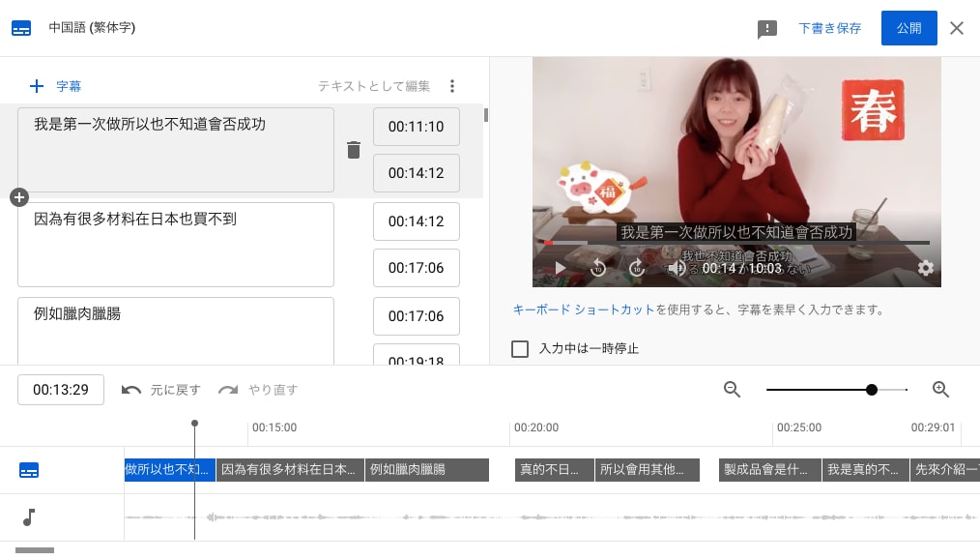
Task: Click the 00:25:00 timeline ruler mark
Action: click(x=798, y=427)
